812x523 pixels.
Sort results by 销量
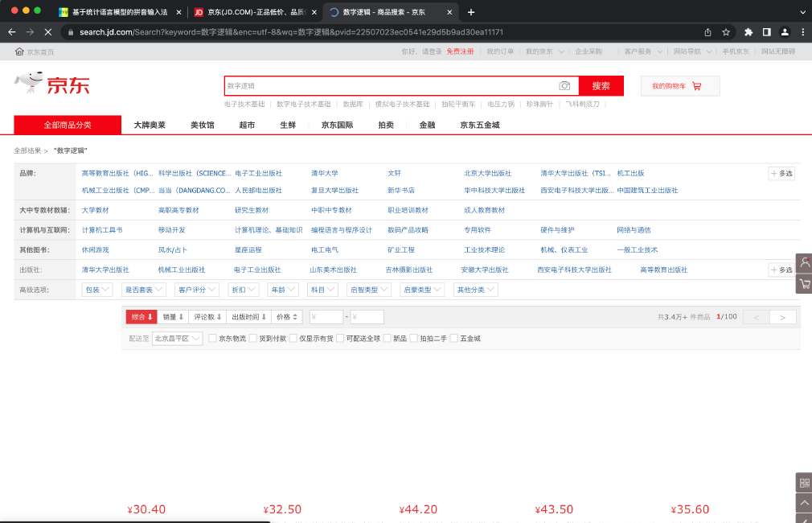(173, 317)
